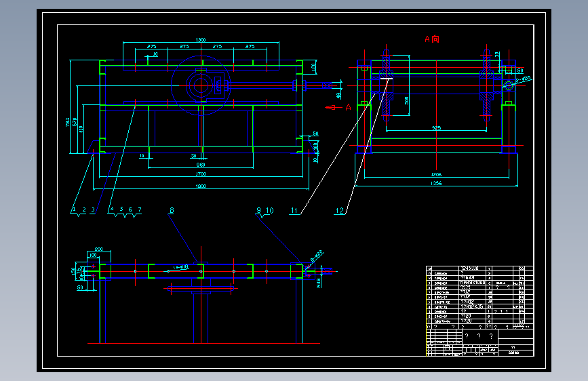The width and height of the screenshot is (588, 381).
Task: Select the 980 dimension text
Action: click(x=201, y=165)
